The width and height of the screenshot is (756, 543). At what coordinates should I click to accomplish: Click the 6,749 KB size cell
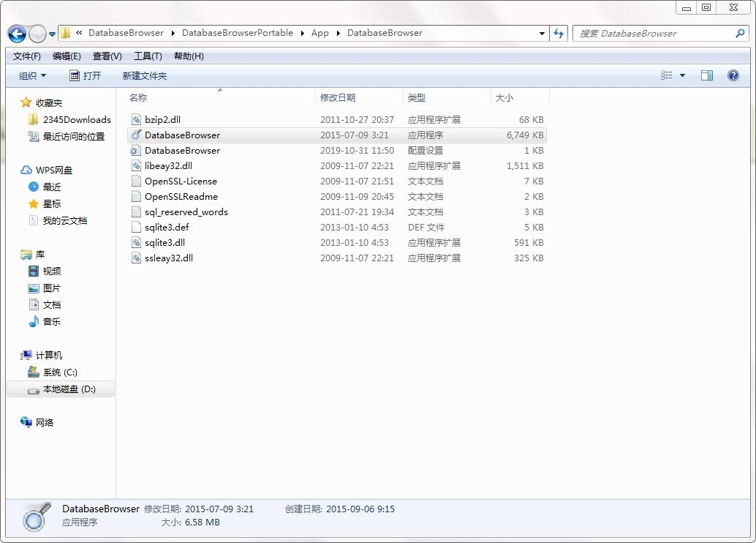525,135
